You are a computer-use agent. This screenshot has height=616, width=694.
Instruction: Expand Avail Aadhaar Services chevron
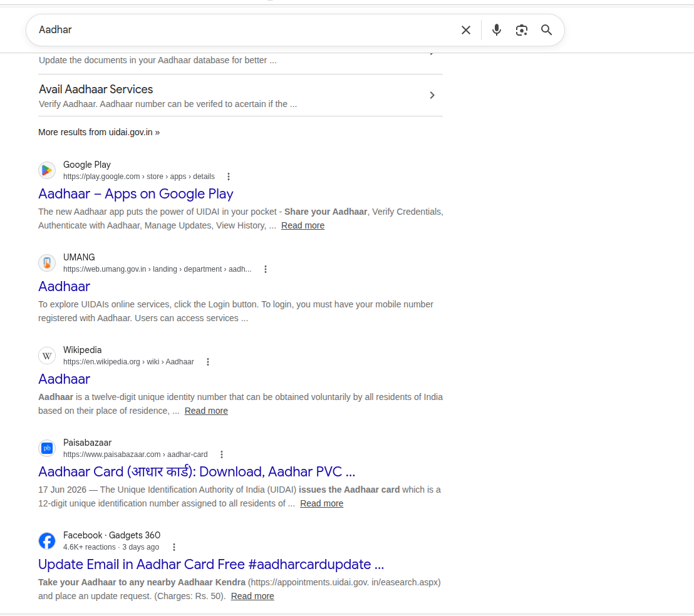(x=432, y=95)
